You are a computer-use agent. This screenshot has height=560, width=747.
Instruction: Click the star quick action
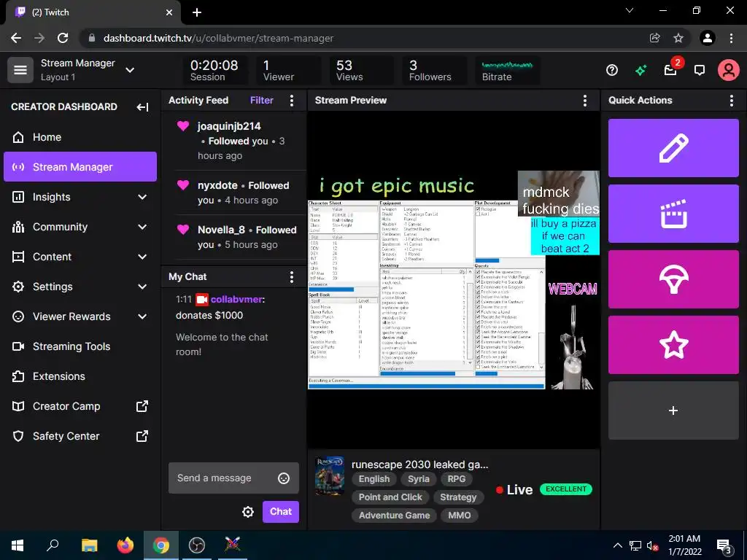coord(673,345)
